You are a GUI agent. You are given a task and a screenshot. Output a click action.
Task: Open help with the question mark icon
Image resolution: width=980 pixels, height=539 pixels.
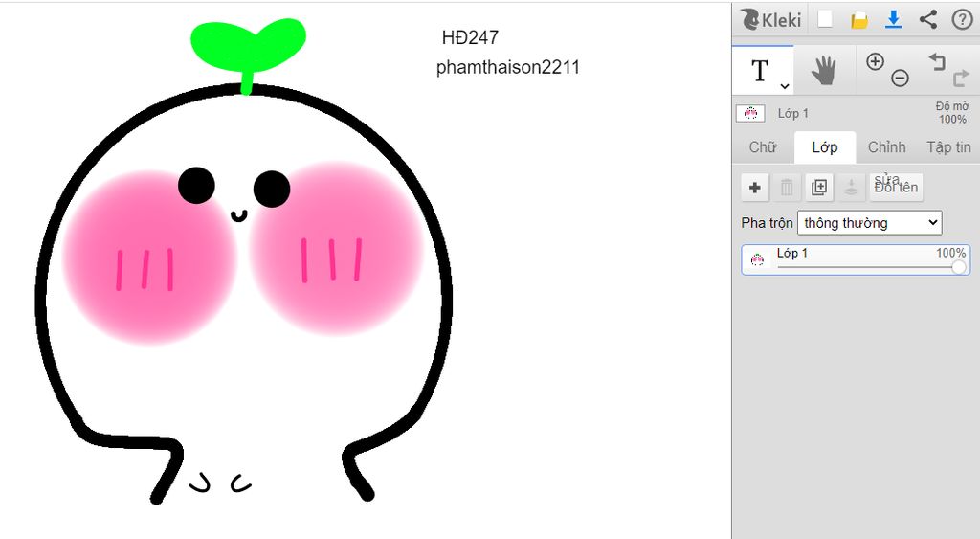point(961,19)
